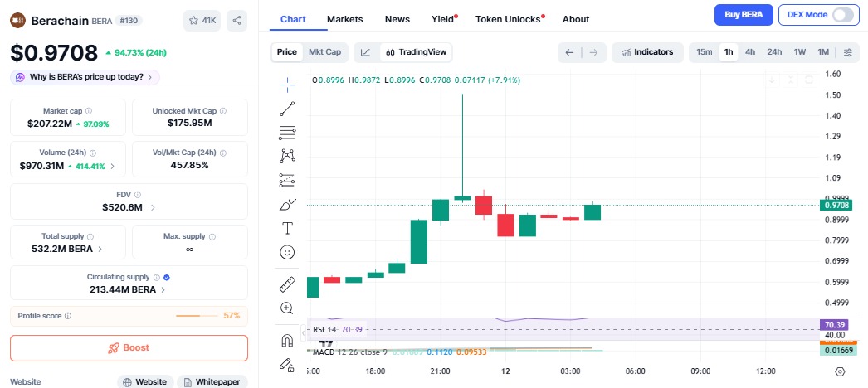The image size is (868, 388).
Task: Set chart interval to 15m
Action: (x=705, y=52)
